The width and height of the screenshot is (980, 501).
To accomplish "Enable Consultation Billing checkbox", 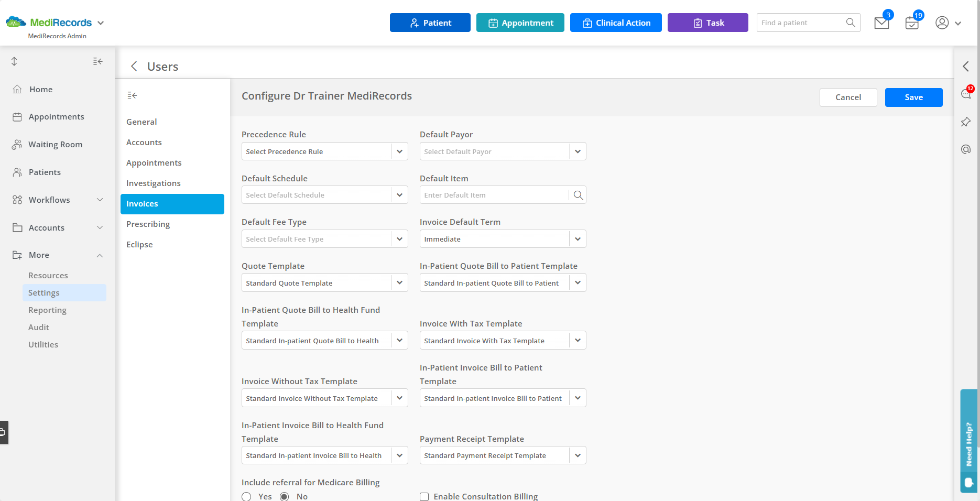I will [423, 496].
